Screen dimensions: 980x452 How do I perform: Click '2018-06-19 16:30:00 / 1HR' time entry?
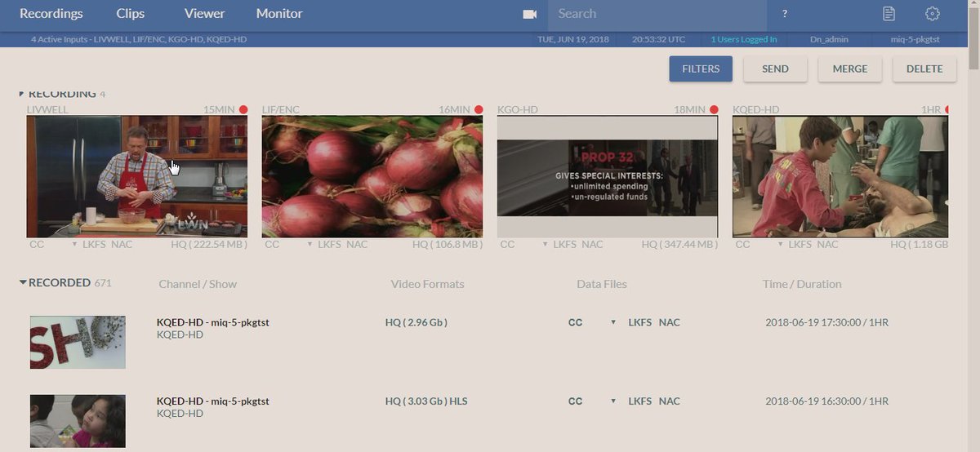coord(827,401)
